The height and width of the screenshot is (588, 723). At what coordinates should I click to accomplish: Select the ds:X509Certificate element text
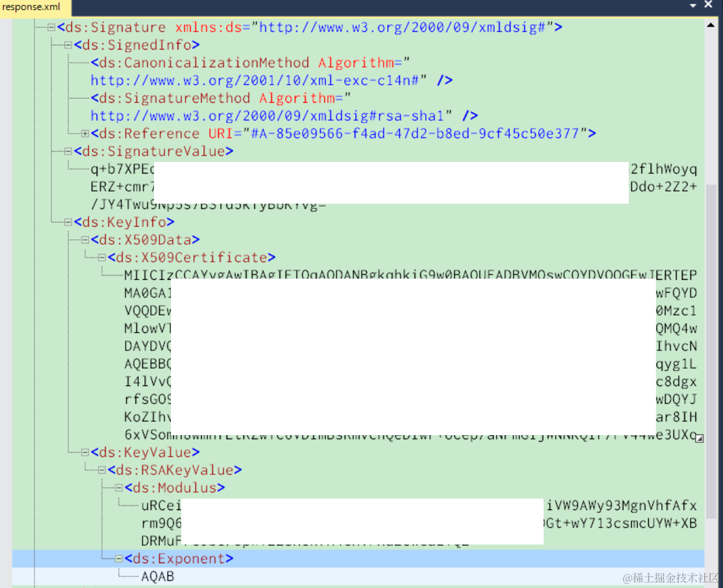coord(191,258)
